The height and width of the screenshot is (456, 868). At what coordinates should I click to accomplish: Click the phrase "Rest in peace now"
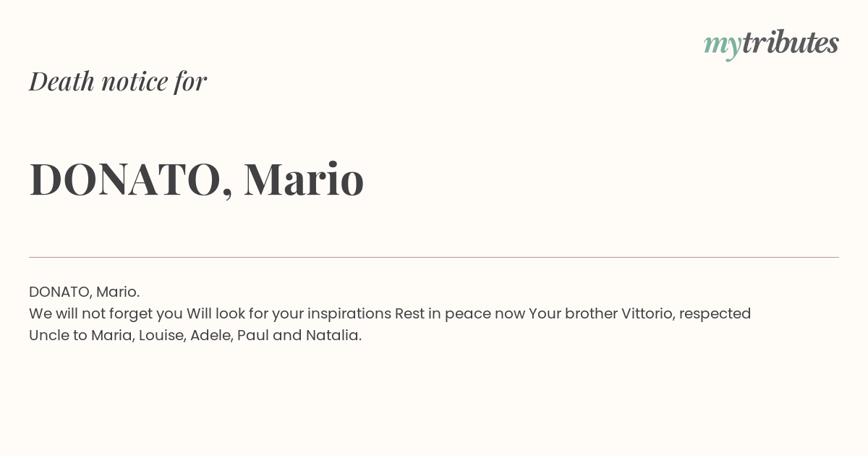point(459,313)
